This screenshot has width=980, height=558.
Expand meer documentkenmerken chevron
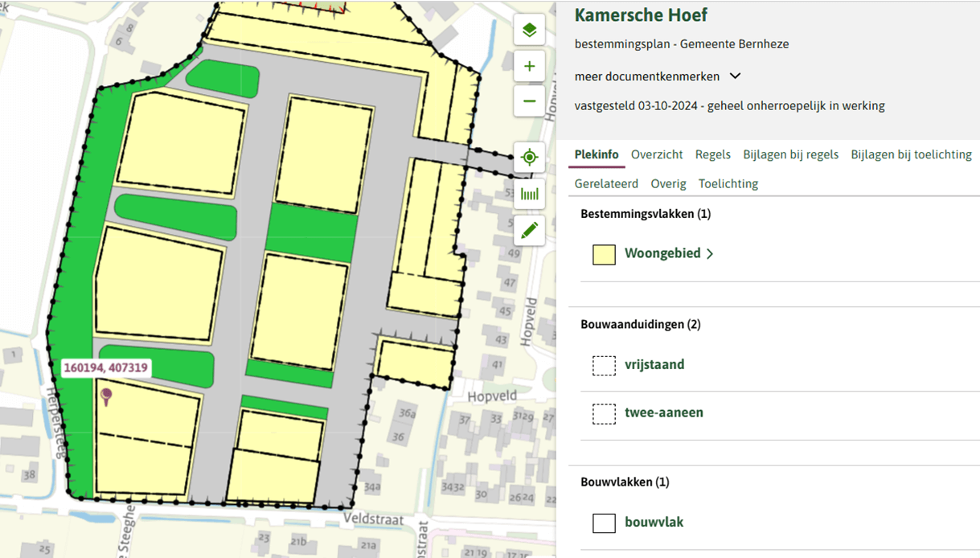[x=735, y=76]
